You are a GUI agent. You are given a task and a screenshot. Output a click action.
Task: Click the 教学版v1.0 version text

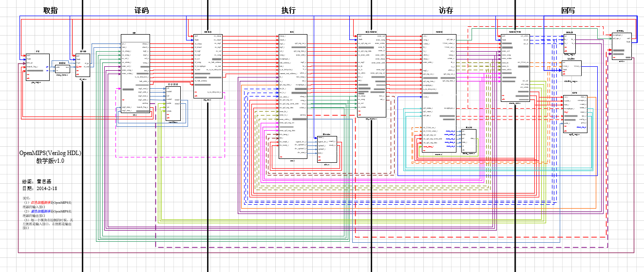[x=50, y=161]
